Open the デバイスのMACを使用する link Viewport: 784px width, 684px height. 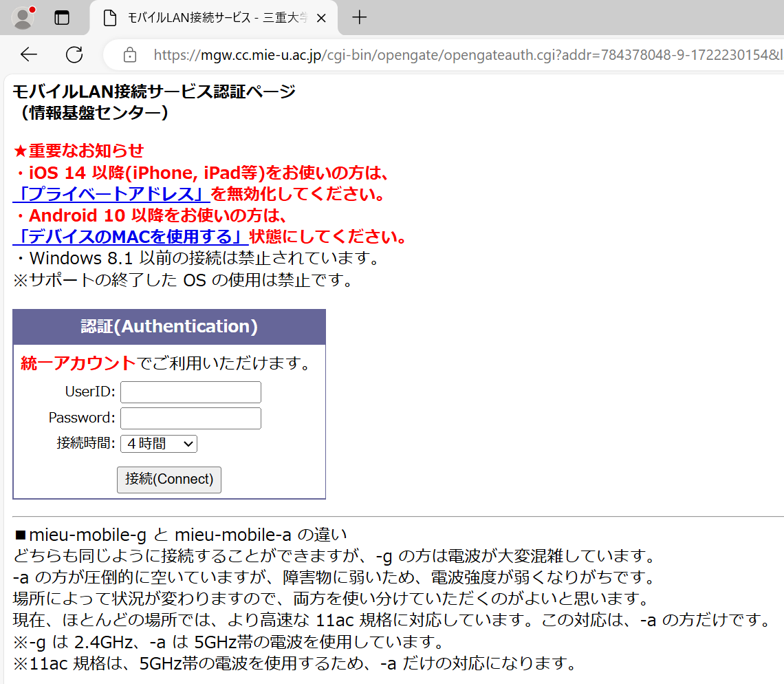click(131, 237)
